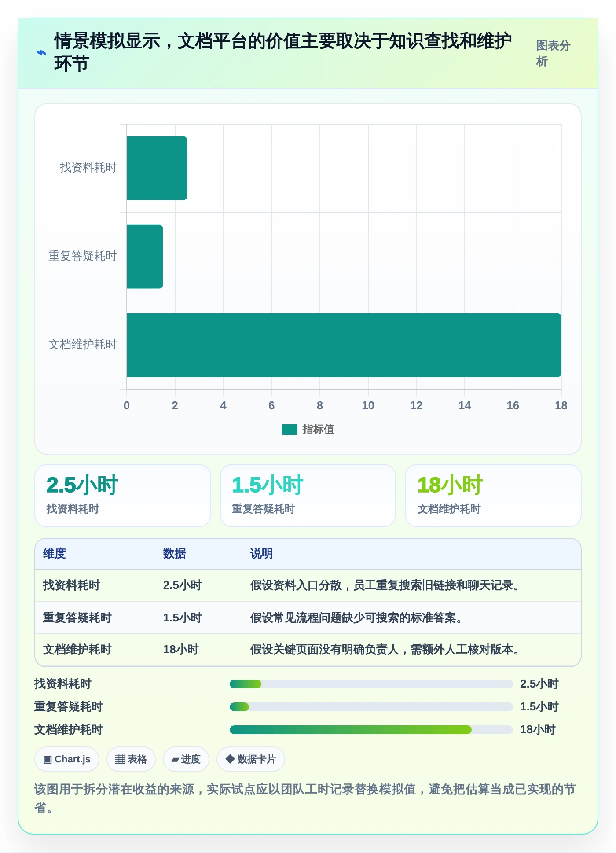Click the 图表分析 label in the header
The image size is (616, 853).
[553, 53]
